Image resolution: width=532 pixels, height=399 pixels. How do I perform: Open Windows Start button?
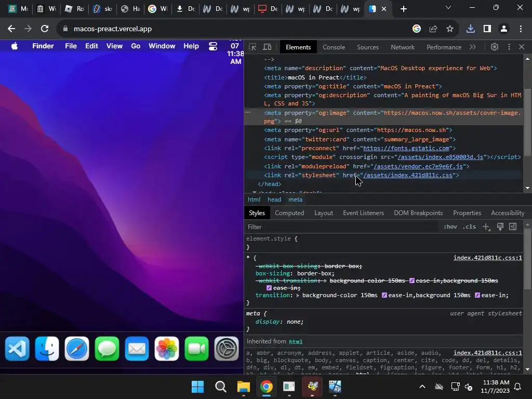point(197,387)
